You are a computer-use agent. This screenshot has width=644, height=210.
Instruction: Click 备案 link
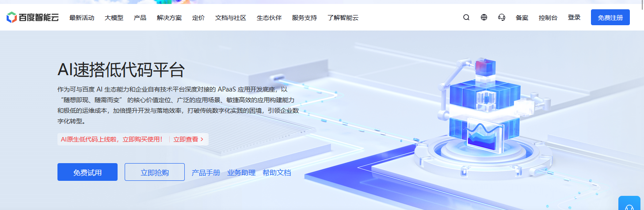[x=522, y=18]
